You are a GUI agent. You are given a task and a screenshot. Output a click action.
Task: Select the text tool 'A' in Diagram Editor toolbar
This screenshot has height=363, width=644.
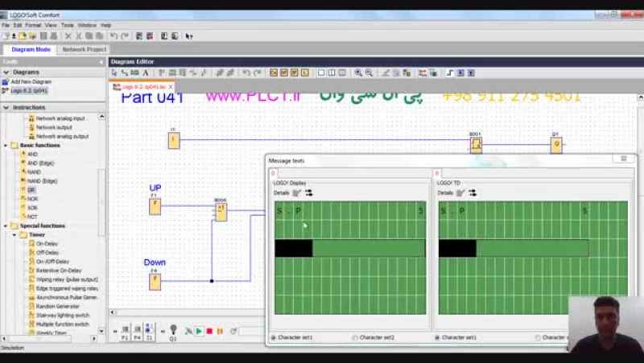146,73
